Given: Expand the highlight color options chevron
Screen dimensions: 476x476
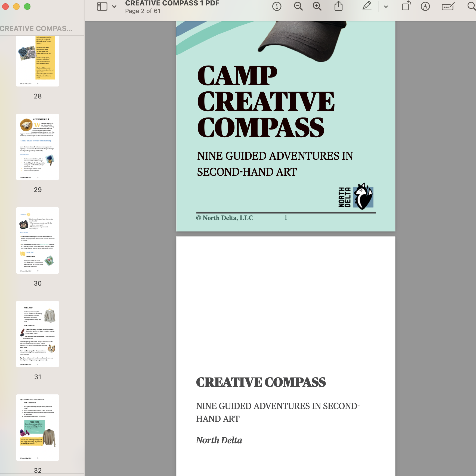Looking at the screenshot, I should [386, 7].
